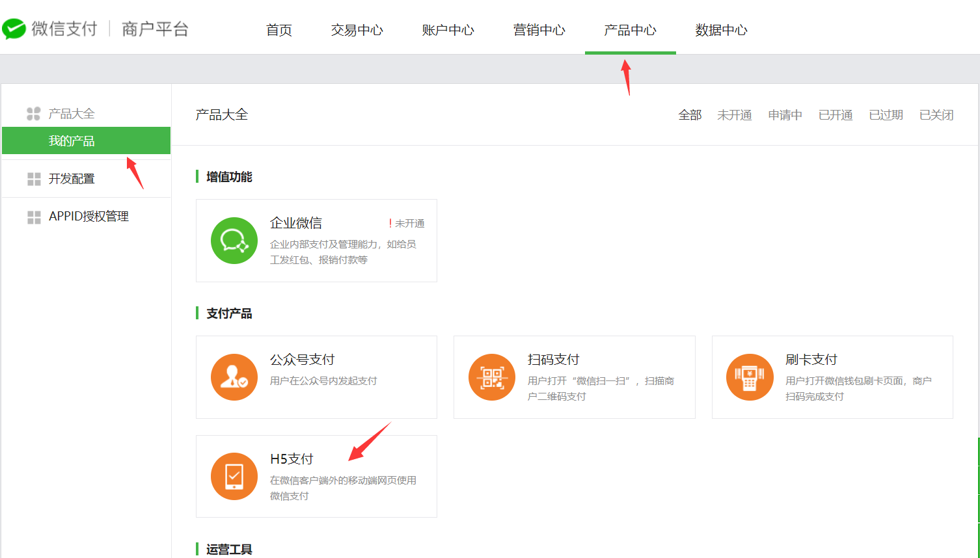The width and height of the screenshot is (980, 558).
Task: Open the 数据中心 tab
Action: click(x=721, y=30)
